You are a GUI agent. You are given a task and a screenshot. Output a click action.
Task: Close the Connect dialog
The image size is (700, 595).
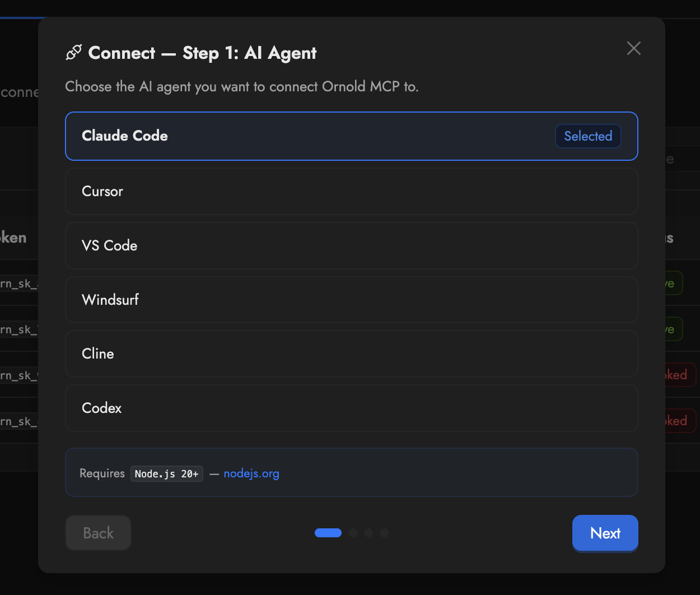(x=633, y=48)
